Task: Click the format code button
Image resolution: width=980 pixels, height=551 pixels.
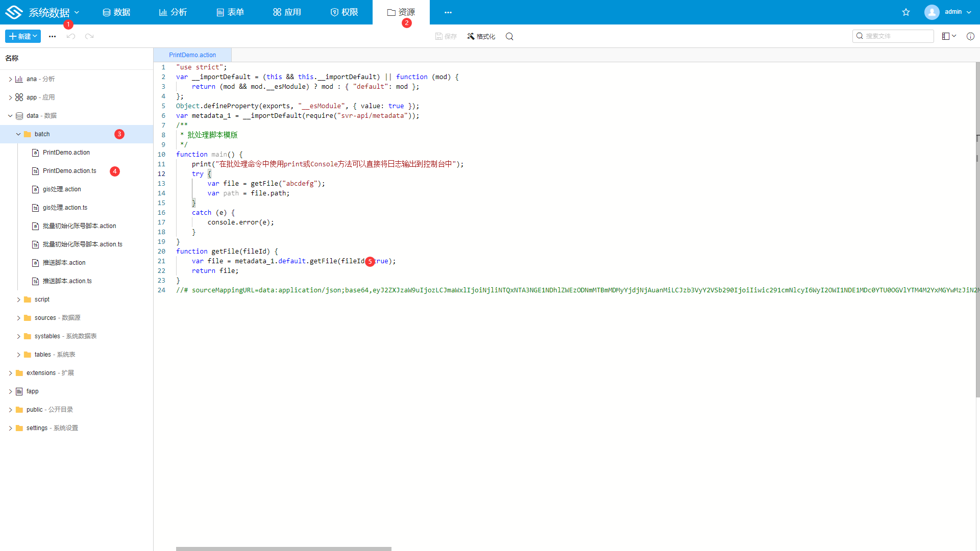Action: pos(481,36)
